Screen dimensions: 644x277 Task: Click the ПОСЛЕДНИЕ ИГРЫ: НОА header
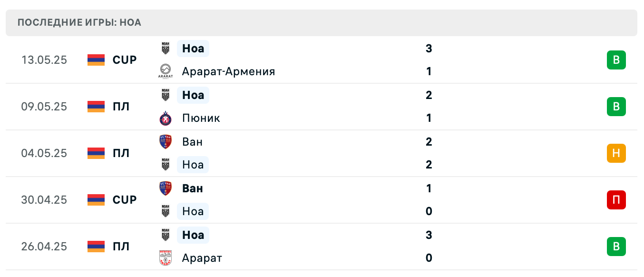79,22
